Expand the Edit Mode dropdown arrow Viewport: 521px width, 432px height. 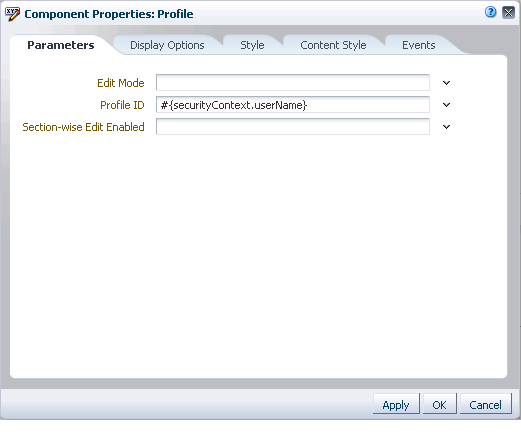point(446,83)
